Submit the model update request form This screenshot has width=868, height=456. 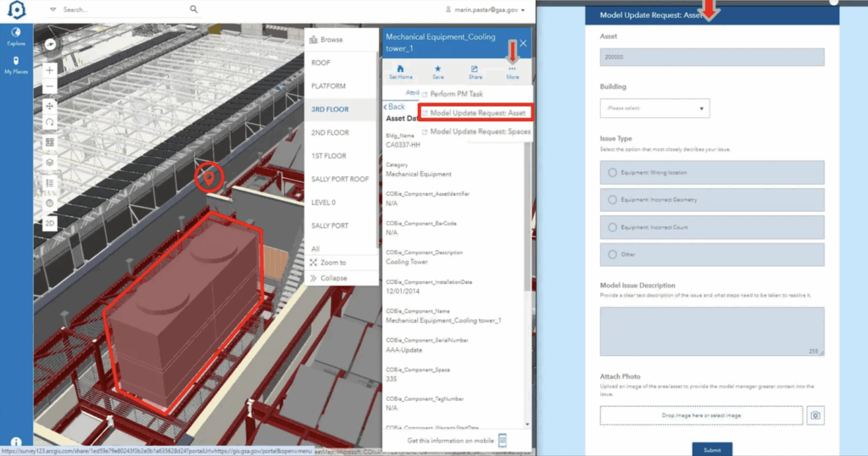tap(712, 449)
